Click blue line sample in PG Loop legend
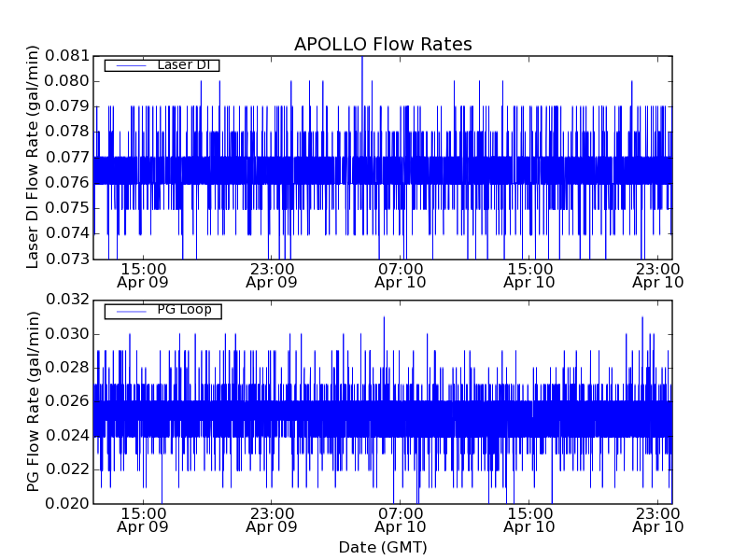Screen dimensions: 747x560 pyautogui.click(x=130, y=310)
